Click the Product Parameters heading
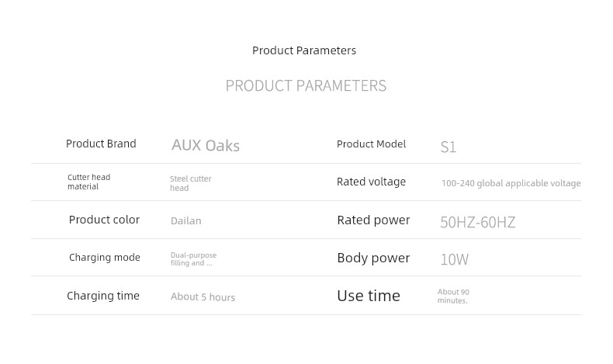The height and width of the screenshot is (364, 613). pos(304,50)
